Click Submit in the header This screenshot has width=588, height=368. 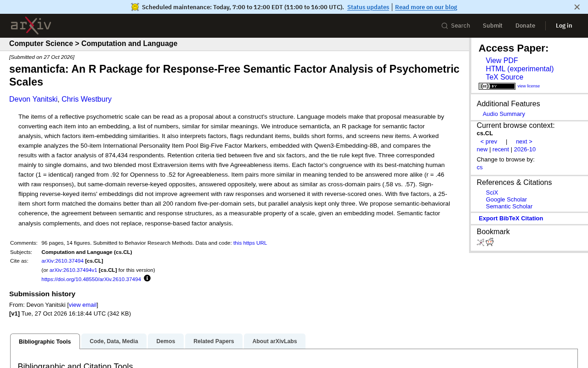492,26
